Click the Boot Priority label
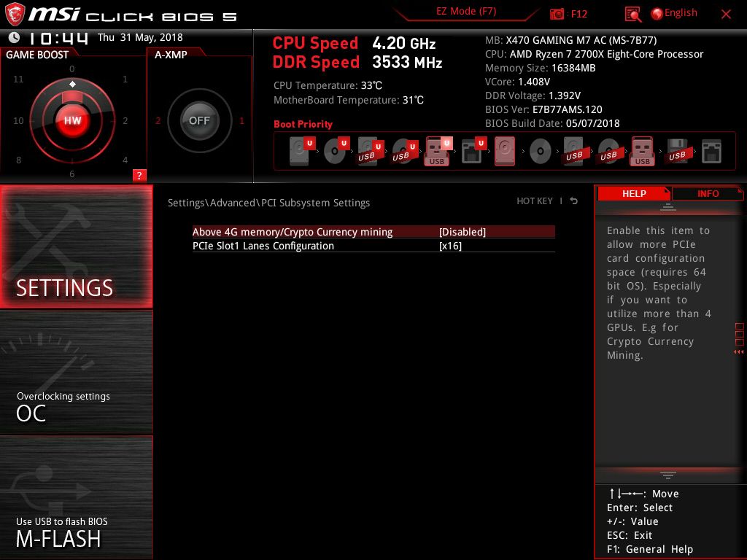 (x=303, y=124)
